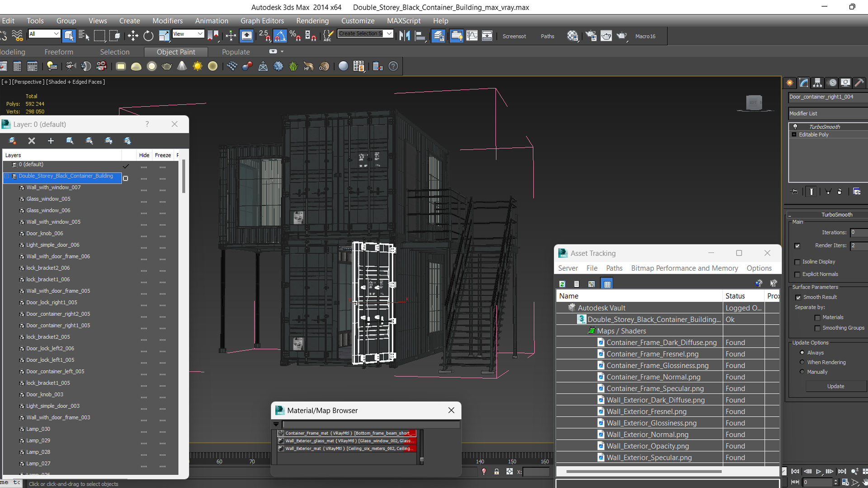The image size is (868, 488).
Task: Open the Curve Editor icon
Action: [x=472, y=36]
